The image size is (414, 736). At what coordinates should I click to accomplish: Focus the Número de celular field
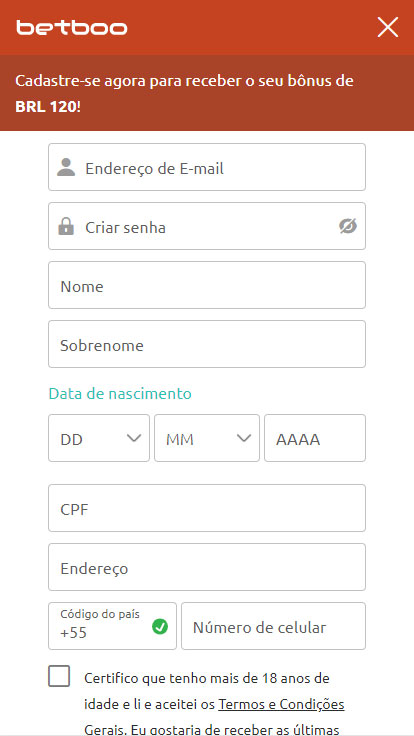(274, 626)
